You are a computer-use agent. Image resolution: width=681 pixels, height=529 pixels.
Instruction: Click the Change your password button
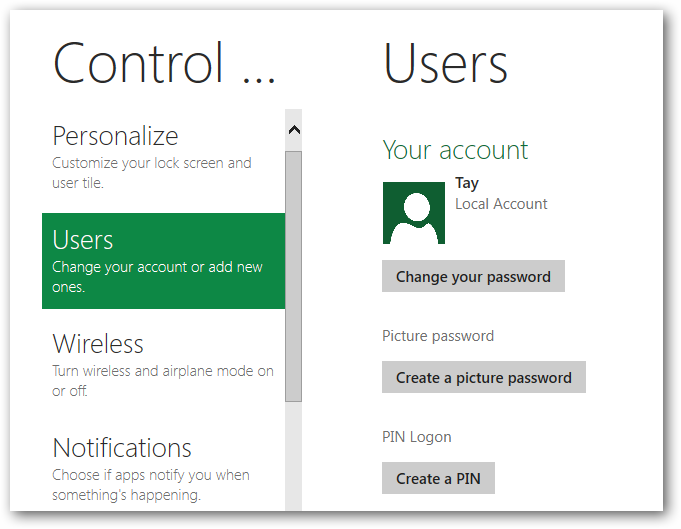pos(473,277)
